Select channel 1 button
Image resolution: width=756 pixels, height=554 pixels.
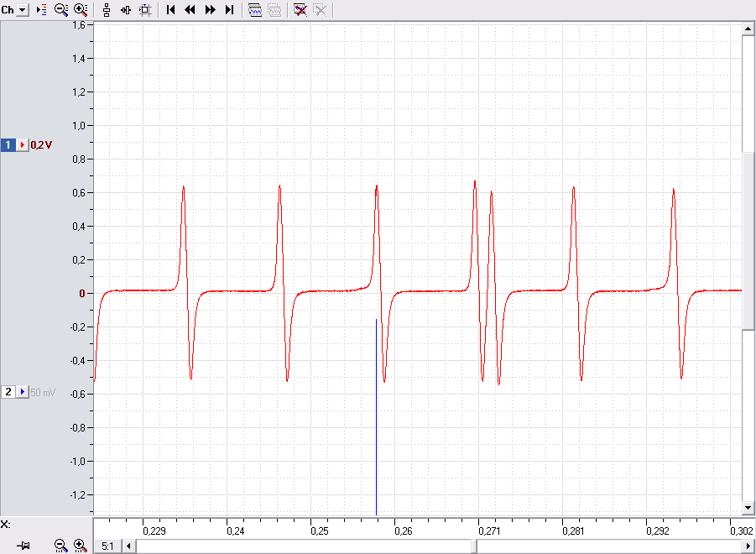coord(8,144)
